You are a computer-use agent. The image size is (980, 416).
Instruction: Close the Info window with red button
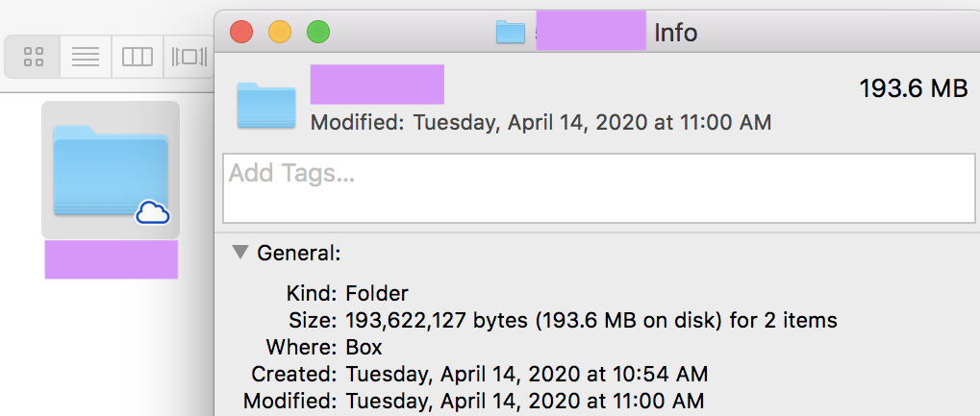point(241,32)
